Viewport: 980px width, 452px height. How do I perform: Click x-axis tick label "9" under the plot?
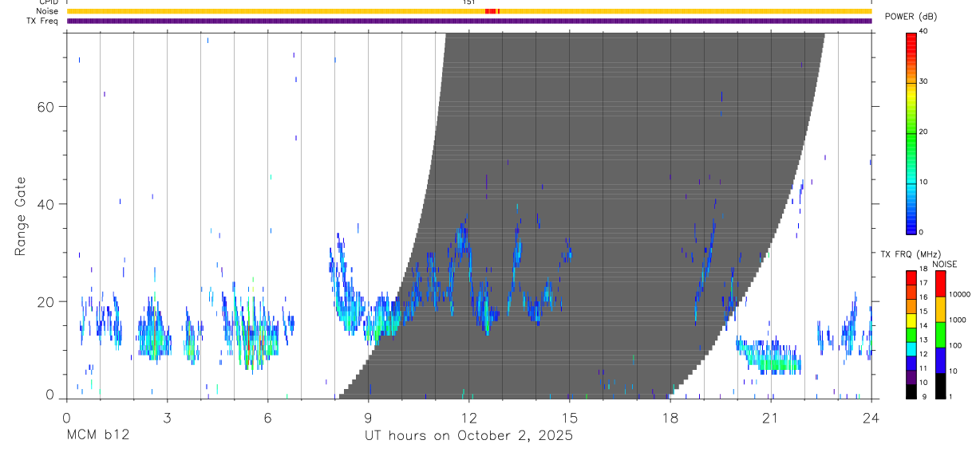click(368, 418)
